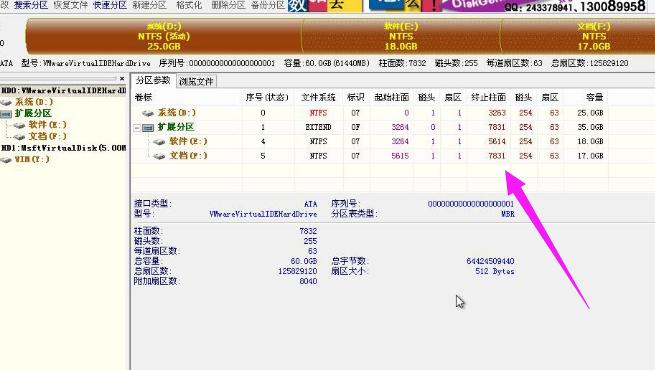Image resolution: width=655 pixels, height=370 pixels.
Task: Click the 删除分区 toolbar button
Action: [228, 5]
